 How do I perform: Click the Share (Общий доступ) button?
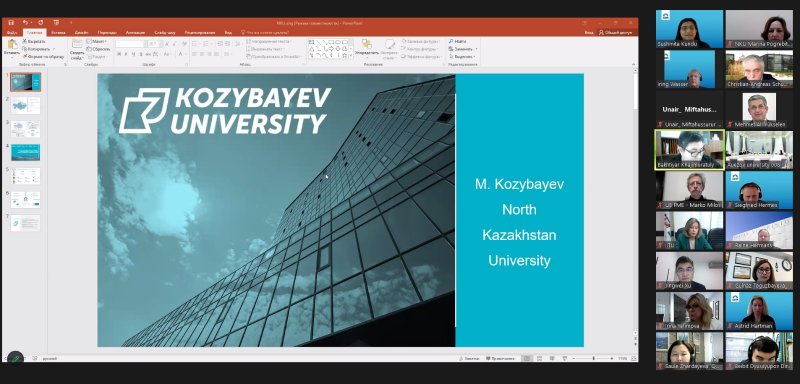point(616,33)
